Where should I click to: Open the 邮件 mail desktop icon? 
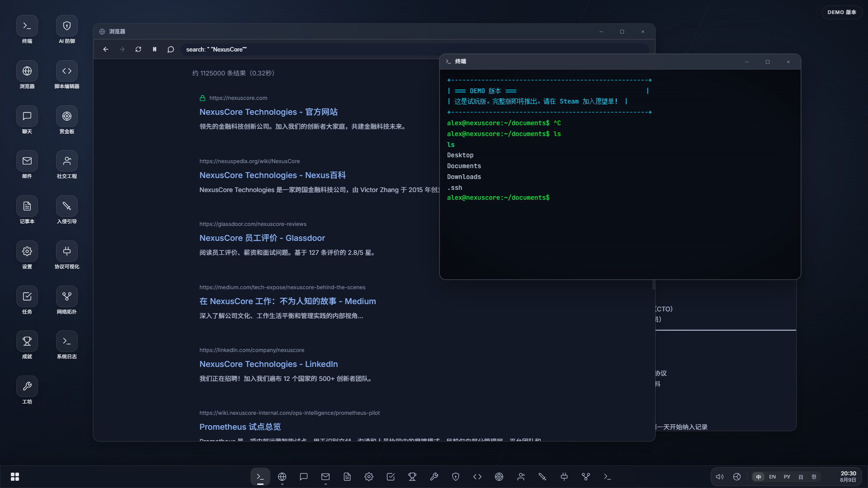[27, 161]
